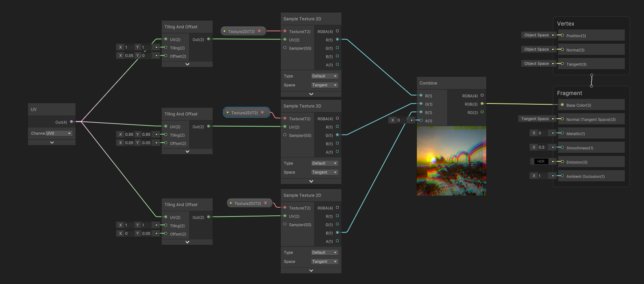Click RGBA(4) output port on top Sample Texture 2D
644x284 pixels.
337,31
